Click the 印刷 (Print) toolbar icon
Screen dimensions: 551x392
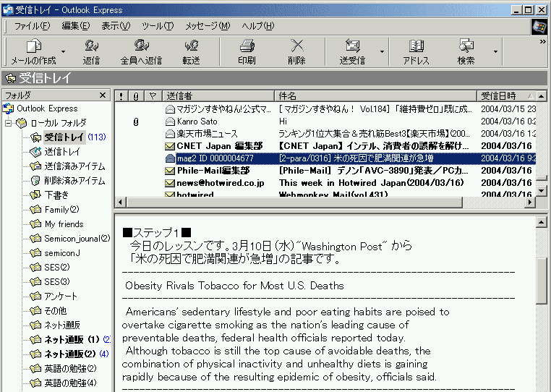click(247, 46)
